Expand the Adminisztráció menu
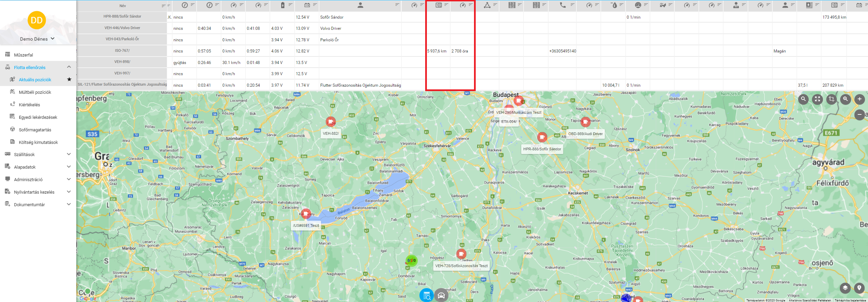The width and height of the screenshot is (868, 302). [69, 179]
